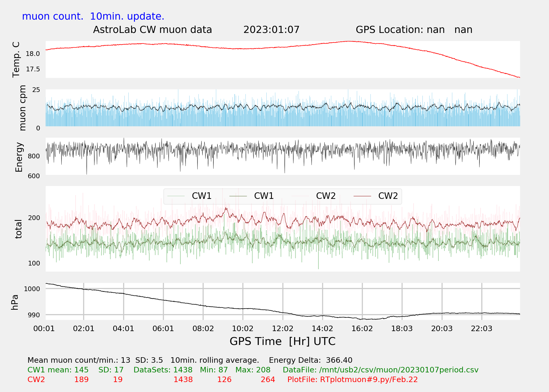Click the PlotFile RTplotmuon text in red
The height and width of the screenshot is (392, 549).
coord(352,379)
